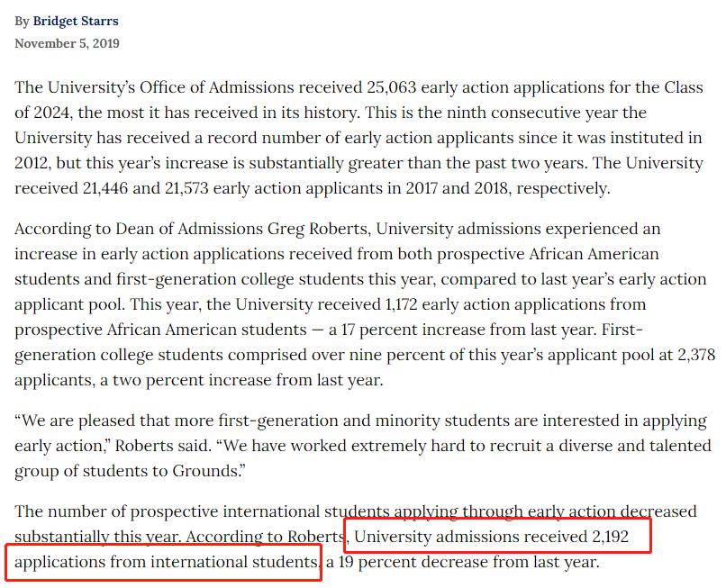Click the 1,172 early action figure

(x=401, y=304)
